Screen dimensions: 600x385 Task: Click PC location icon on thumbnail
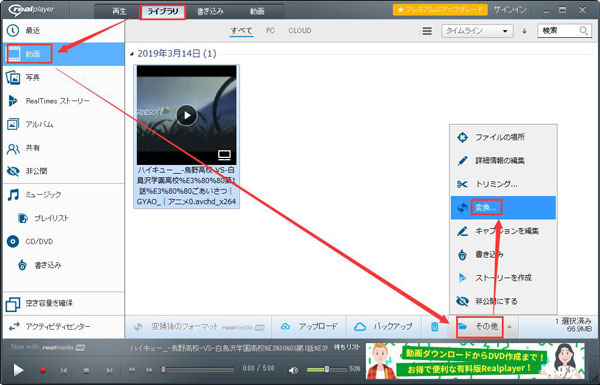(224, 155)
